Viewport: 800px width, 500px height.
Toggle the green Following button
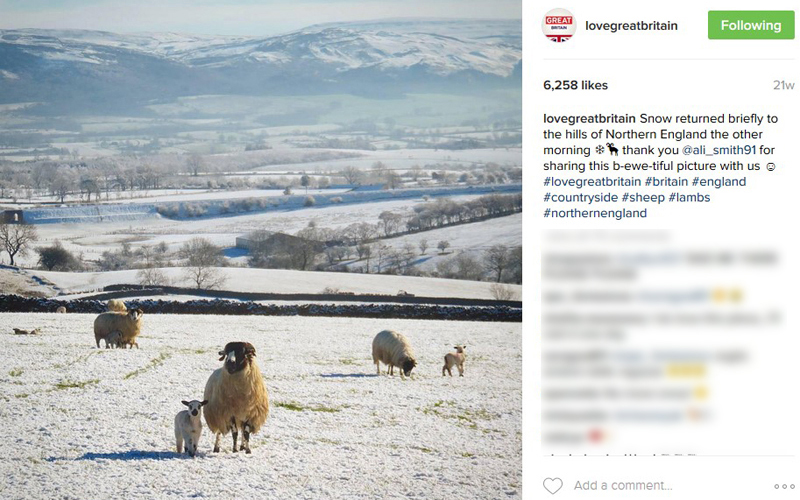tap(751, 25)
